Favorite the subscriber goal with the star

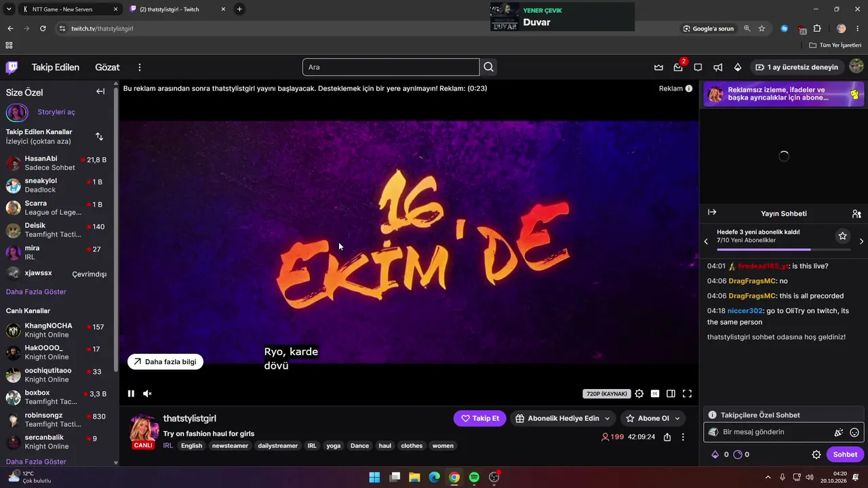tap(842, 236)
